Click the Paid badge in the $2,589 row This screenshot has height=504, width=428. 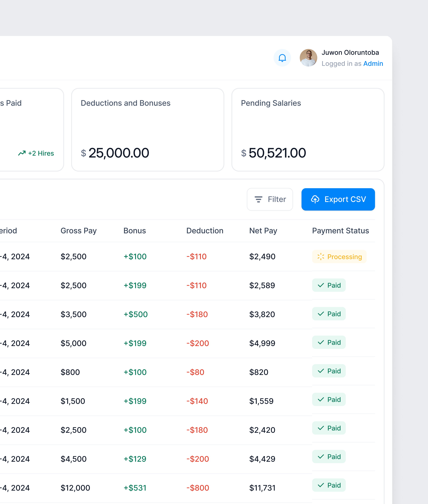[x=329, y=285]
